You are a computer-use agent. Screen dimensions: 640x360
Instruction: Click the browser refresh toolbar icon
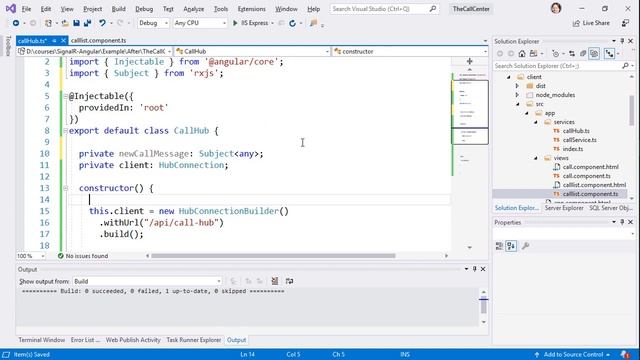point(292,23)
